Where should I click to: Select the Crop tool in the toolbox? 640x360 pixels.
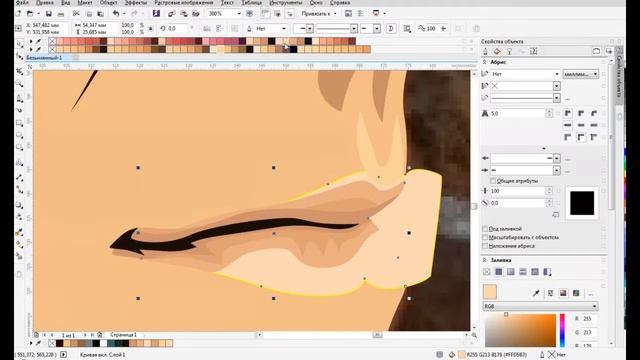point(19,71)
